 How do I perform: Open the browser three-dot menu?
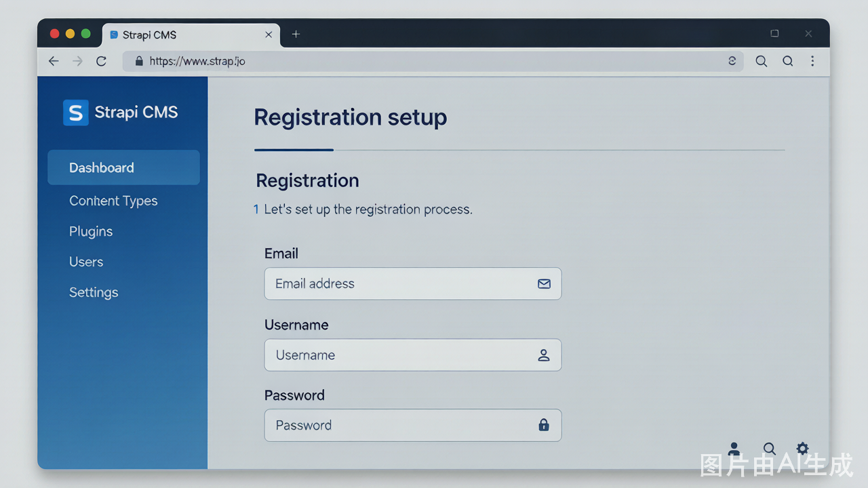[x=812, y=61]
